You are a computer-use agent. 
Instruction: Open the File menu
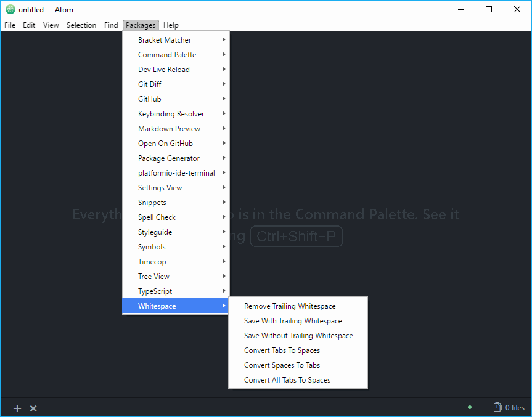point(10,25)
